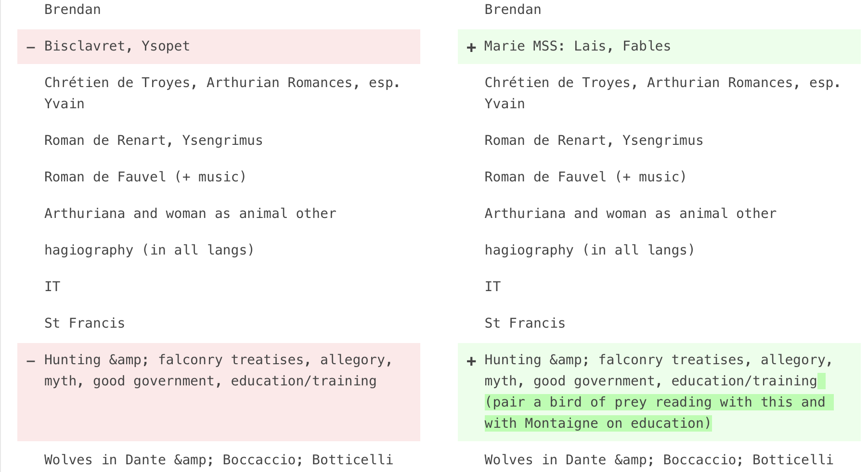Click the left Brendan line at top
This screenshot has height=472, width=868.
tap(72, 10)
